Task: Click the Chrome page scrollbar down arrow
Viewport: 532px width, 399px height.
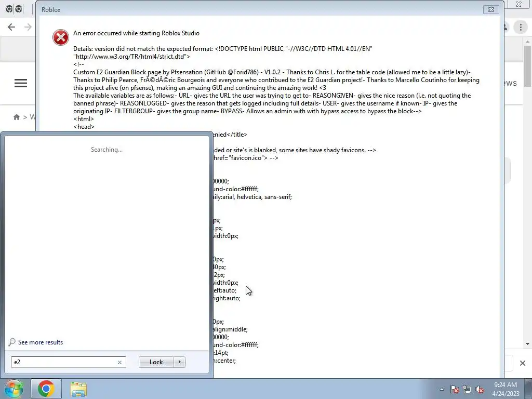Action: pos(527,344)
